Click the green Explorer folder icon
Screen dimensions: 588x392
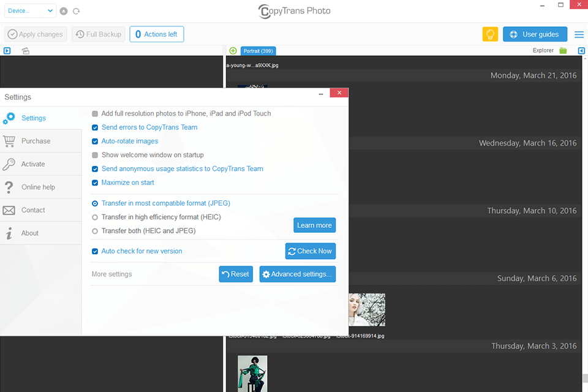(563, 51)
